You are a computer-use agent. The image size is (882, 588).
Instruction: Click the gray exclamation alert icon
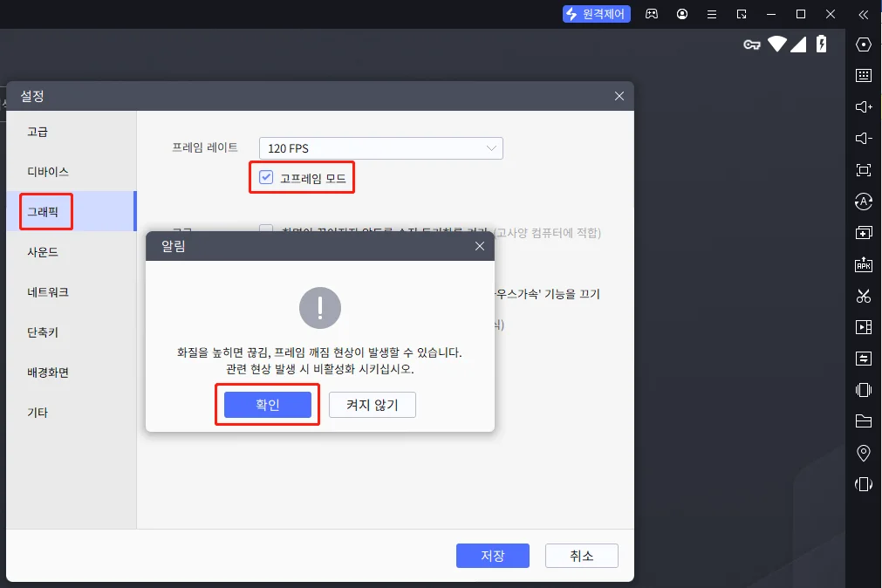coord(320,308)
